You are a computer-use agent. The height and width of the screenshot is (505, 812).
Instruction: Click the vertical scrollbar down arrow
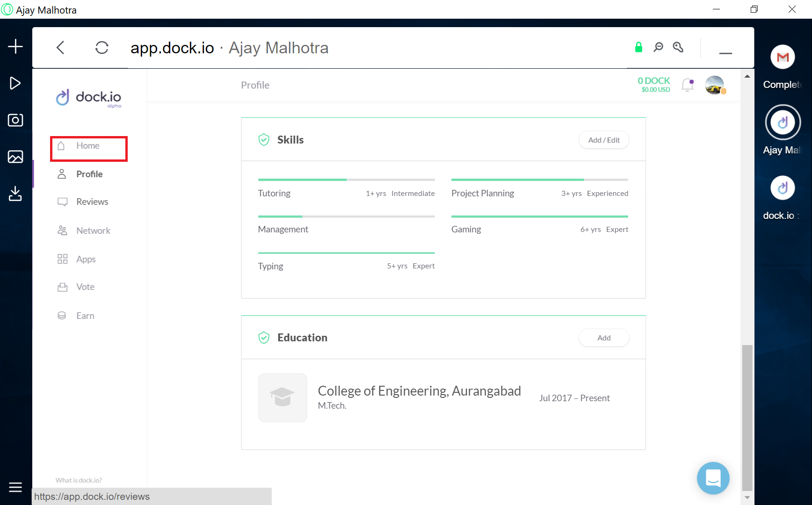[747, 498]
